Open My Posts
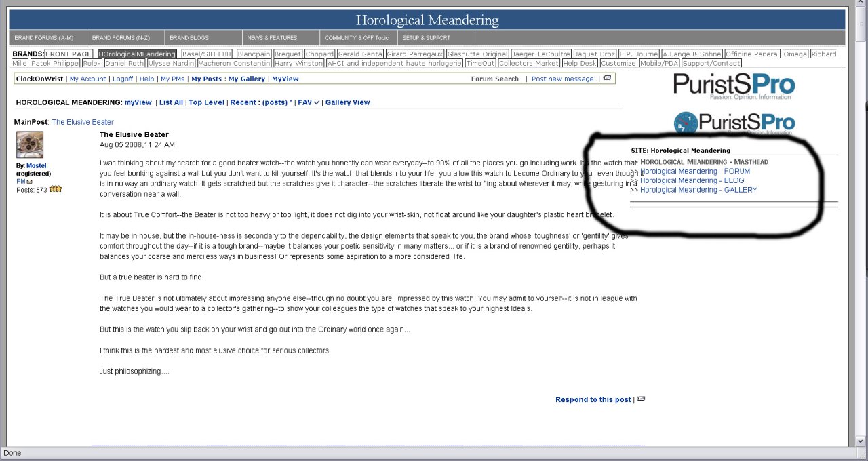Image resolution: width=868 pixels, height=461 pixels. (x=206, y=79)
